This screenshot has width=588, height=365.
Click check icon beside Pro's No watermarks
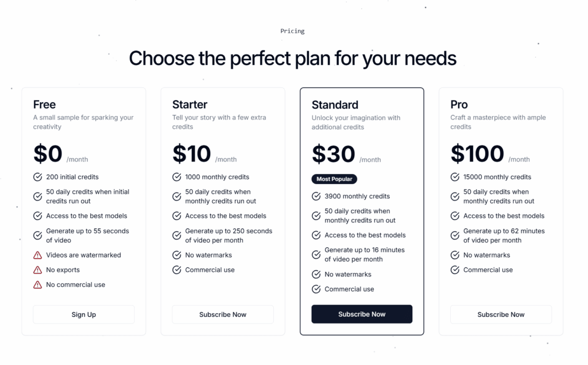(x=455, y=255)
